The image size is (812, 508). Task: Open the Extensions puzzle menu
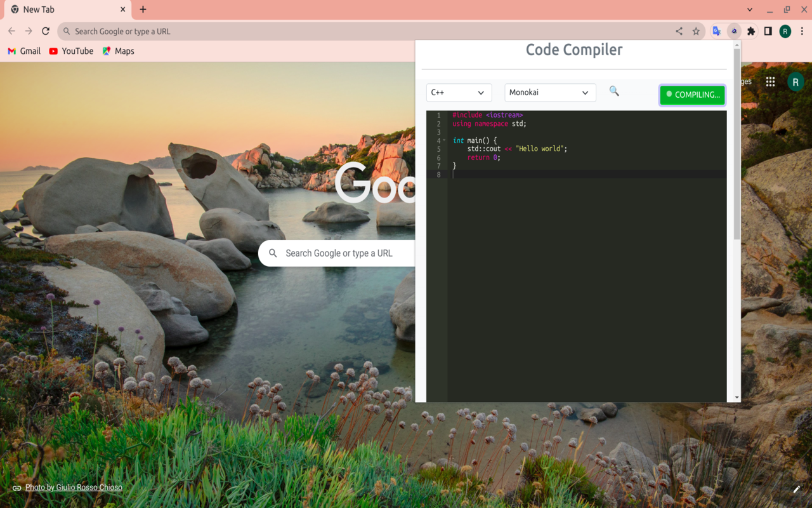coord(751,31)
